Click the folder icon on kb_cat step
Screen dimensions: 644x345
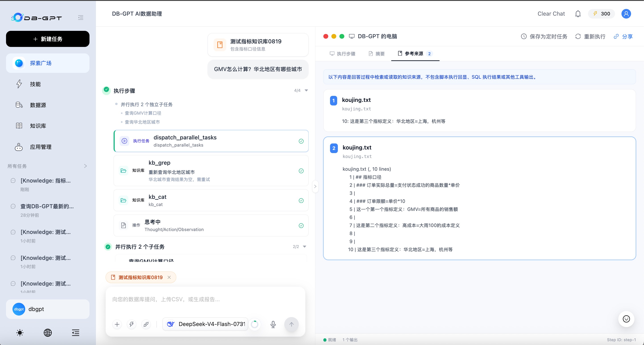click(123, 200)
